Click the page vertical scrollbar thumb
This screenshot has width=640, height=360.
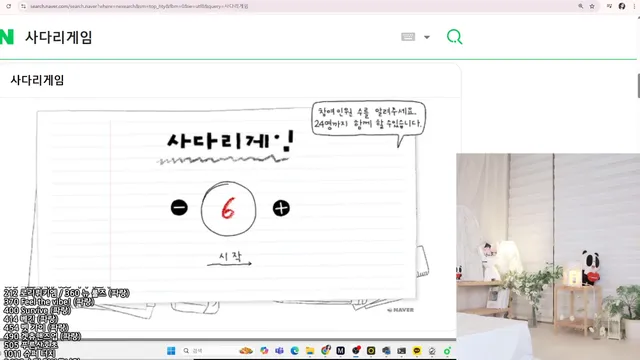[x=638, y=86]
